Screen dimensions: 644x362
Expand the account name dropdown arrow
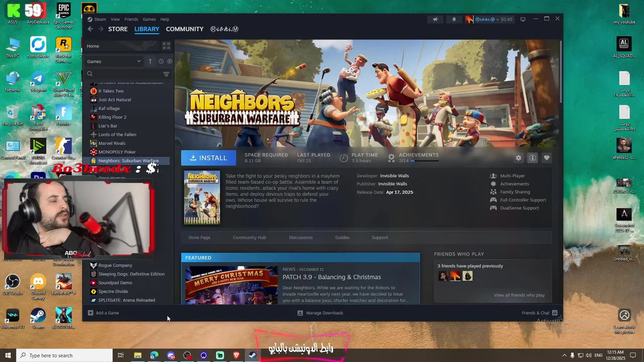click(497, 19)
